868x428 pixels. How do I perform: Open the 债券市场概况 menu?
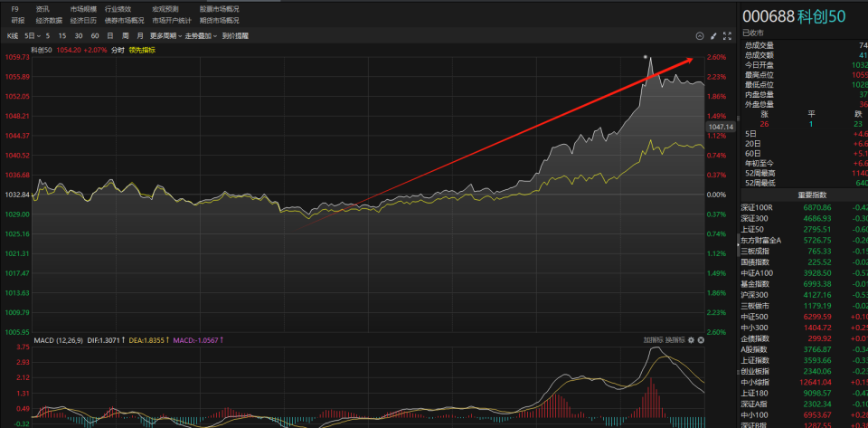pyautogui.click(x=125, y=21)
